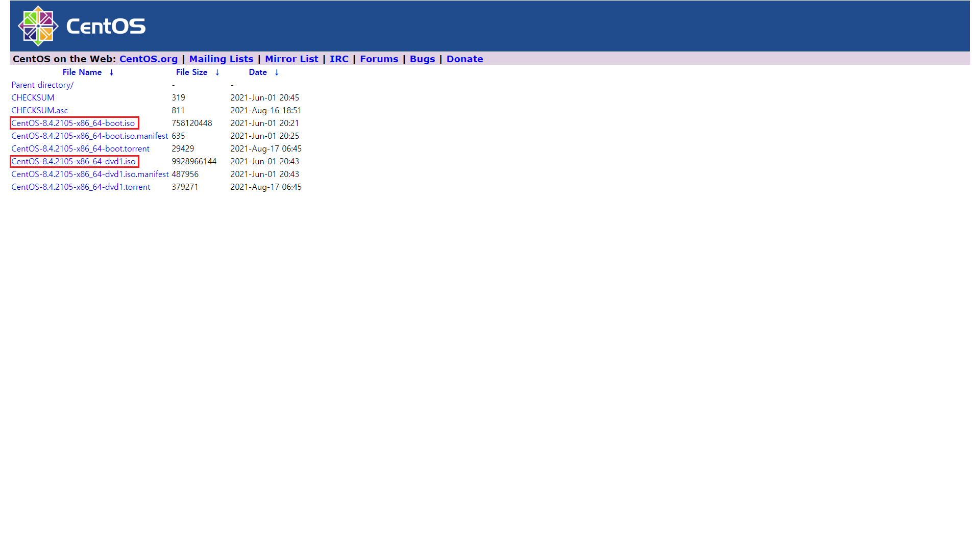The width and height of the screenshot is (980, 551).
Task: Go to CentOS.org link
Action: pos(148,59)
